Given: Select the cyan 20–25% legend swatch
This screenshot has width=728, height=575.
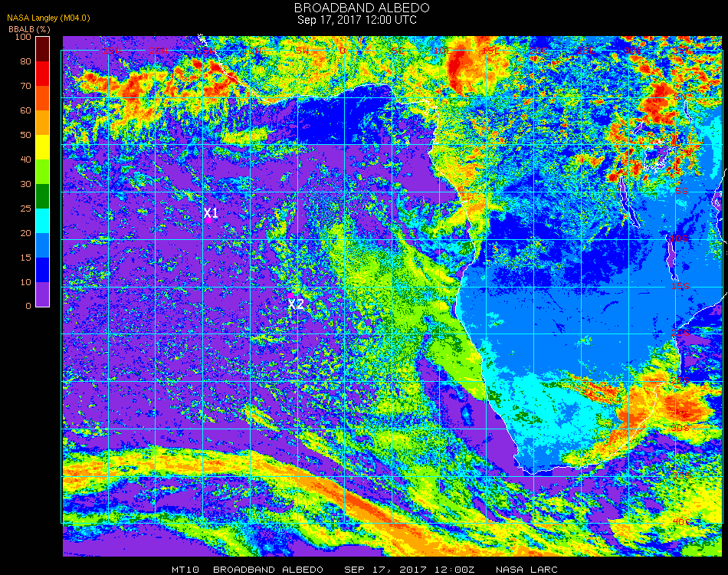Looking at the screenshot, I should coord(42,221).
